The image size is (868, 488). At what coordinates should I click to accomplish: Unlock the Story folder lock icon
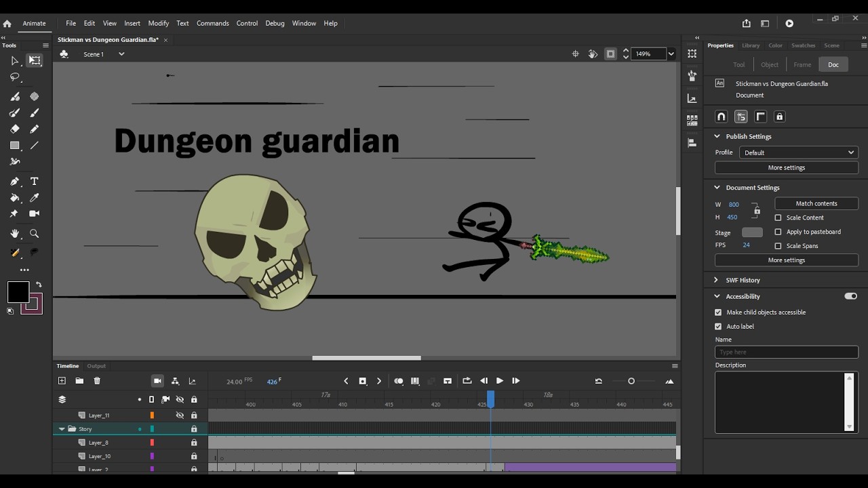pos(194,429)
